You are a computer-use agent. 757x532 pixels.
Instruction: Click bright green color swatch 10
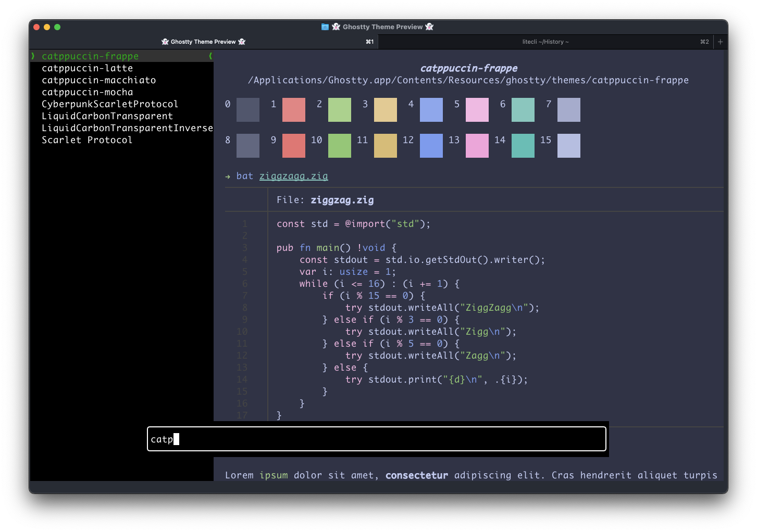340,146
